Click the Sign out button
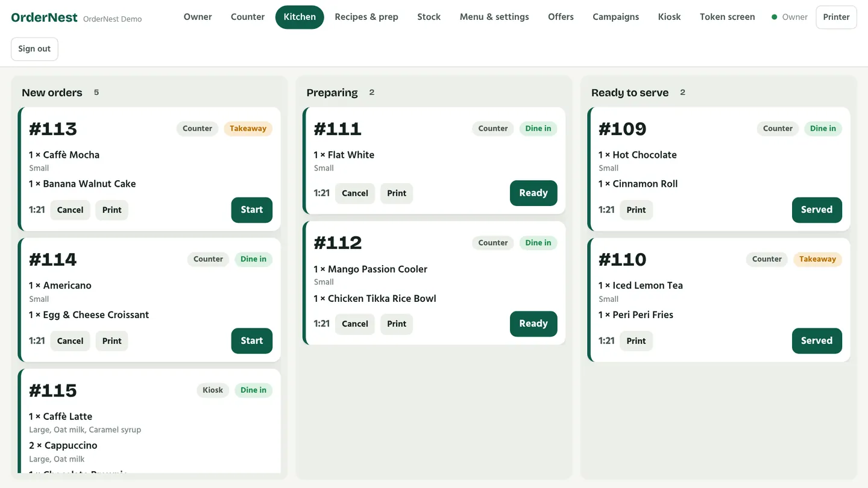The width and height of the screenshot is (868, 488). pyautogui.click(x=34, y=49)
